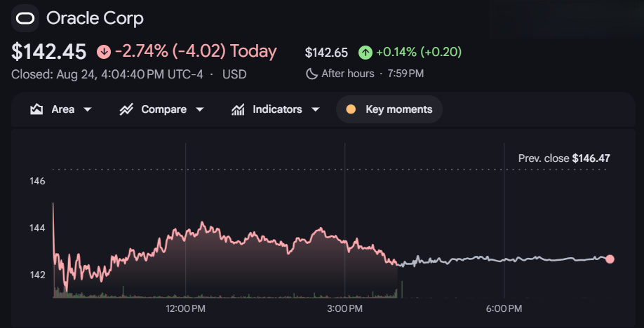Image resolution: width=644 pixels, height=328 pixels.
Task: Click the Indicators bar-chart icon
Action: pos(239,109)
